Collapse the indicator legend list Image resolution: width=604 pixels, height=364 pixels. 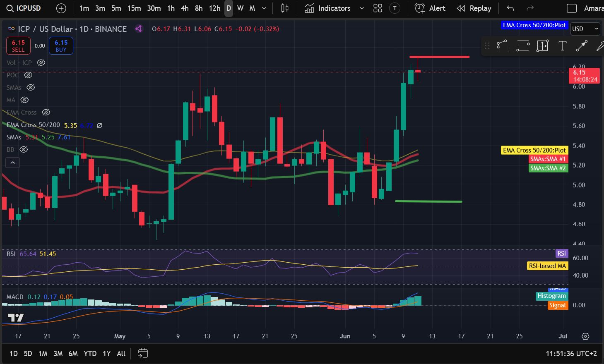coord(12,163)
